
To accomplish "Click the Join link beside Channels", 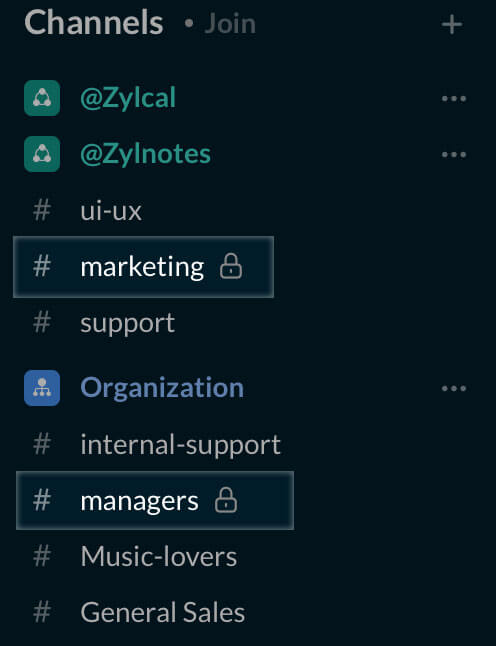I will pyautogui.click(x=230, y=23).
